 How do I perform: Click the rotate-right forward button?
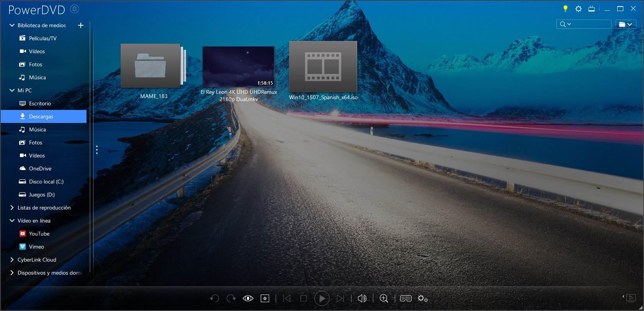[231, 298]
